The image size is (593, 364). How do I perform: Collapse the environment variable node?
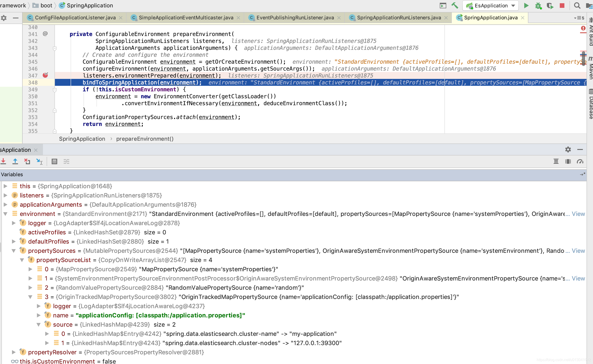(5, 214)
